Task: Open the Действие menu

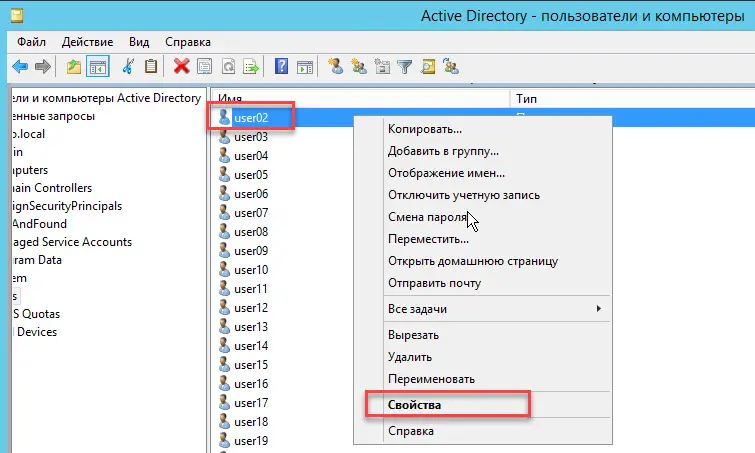Action: point(87,42)
